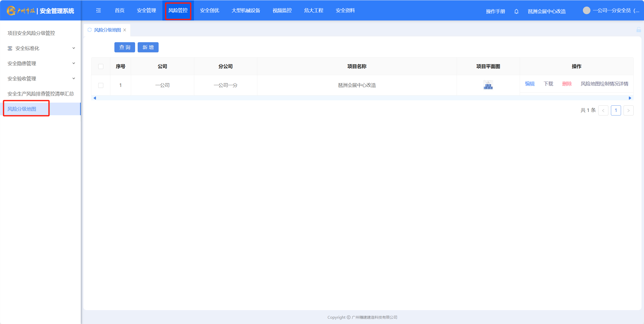Click the lock icon at the top right
The image size is (644, 324).
click(638, 30)
